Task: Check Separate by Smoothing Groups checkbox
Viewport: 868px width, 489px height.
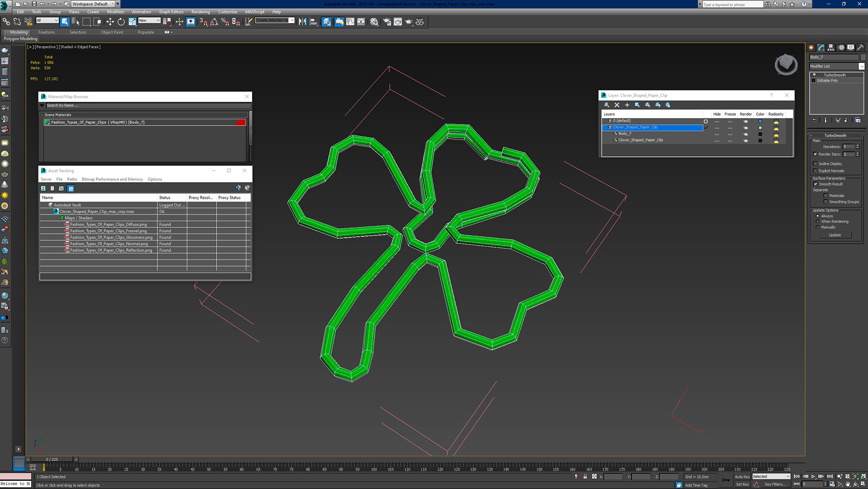Action: pyautogui.click(x=826, y=202)
